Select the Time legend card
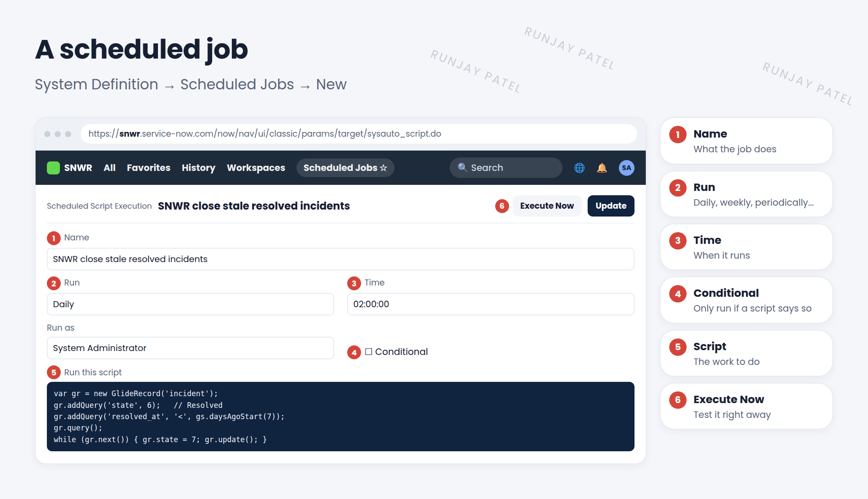This screenshot has width=868, height=499. pyautogui.click(x=746, y=247)
